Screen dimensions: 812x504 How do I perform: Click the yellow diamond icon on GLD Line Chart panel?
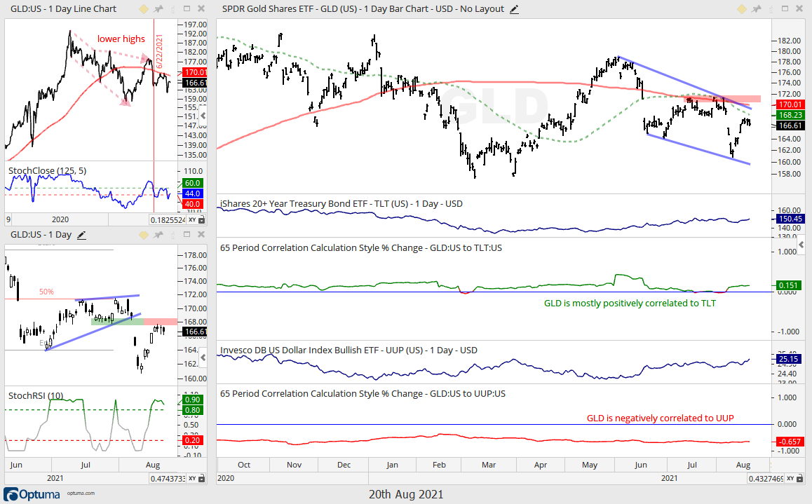[144, 9]
